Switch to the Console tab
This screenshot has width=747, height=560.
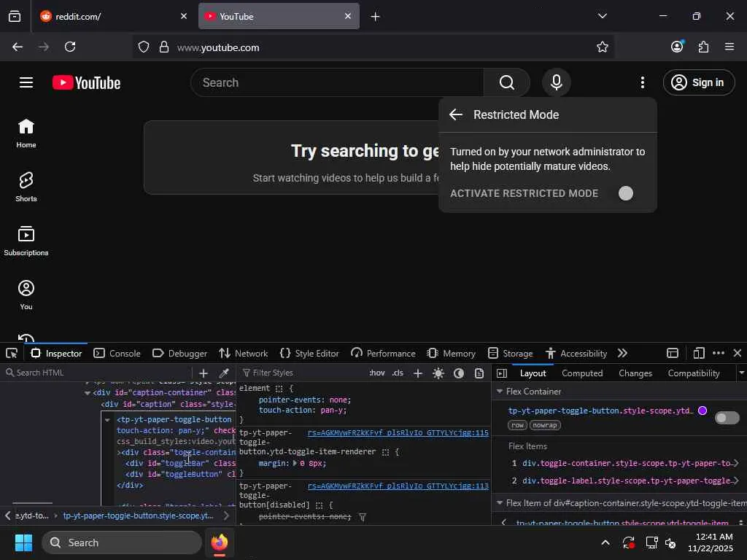click(x=117, y=354)
